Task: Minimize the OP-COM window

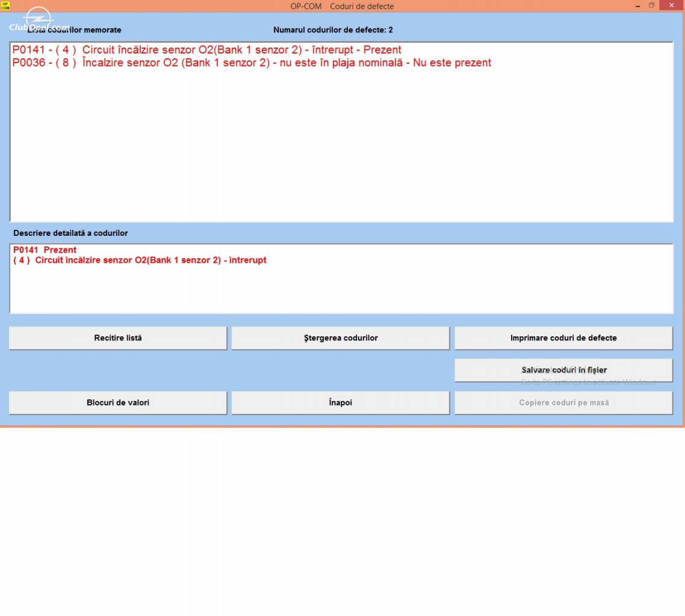Action: pyautogui.click(x=638, y=5)
